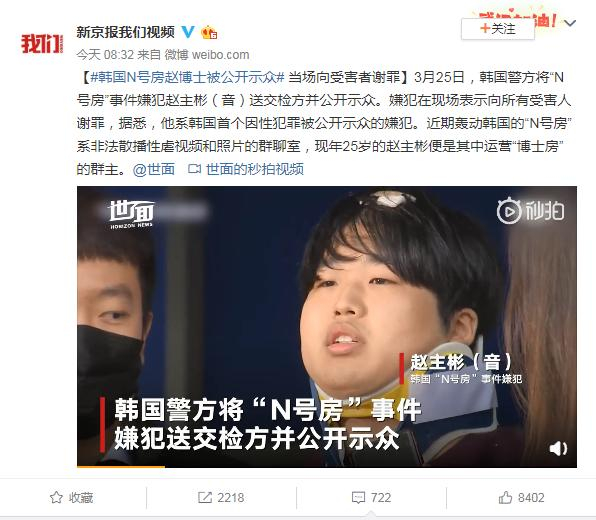The height and width of the screenshot is (520, 596).
Task: Click the star 收藏 favorite icon
Action: pyautogui.click(x=57, y=498)
